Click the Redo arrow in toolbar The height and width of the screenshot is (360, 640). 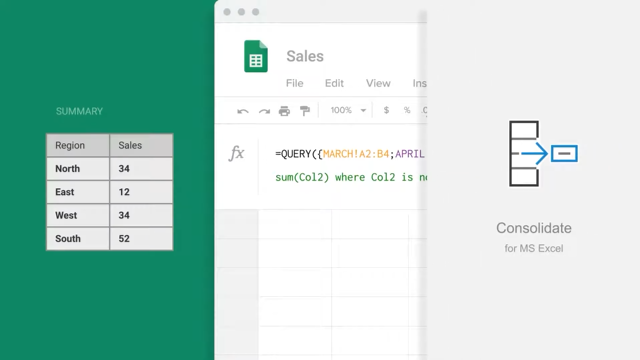[264, 111]
